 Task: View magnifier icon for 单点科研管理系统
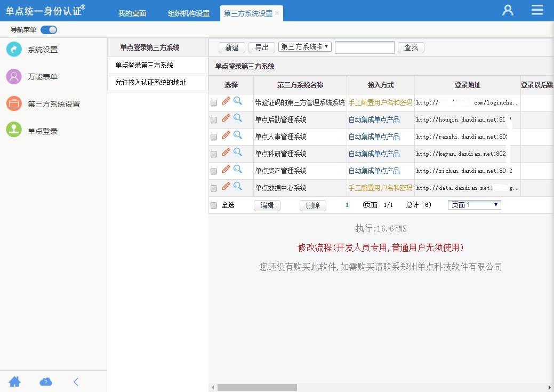238,152
